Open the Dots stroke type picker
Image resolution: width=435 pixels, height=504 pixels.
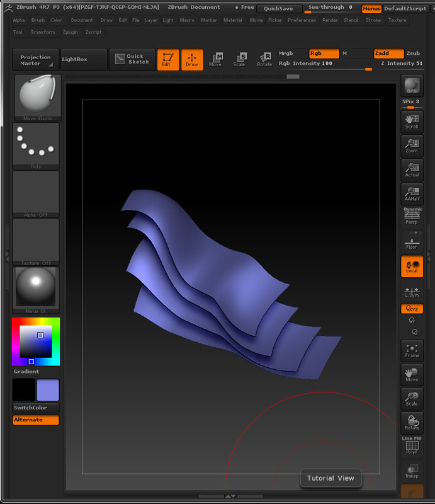[36, 145]
